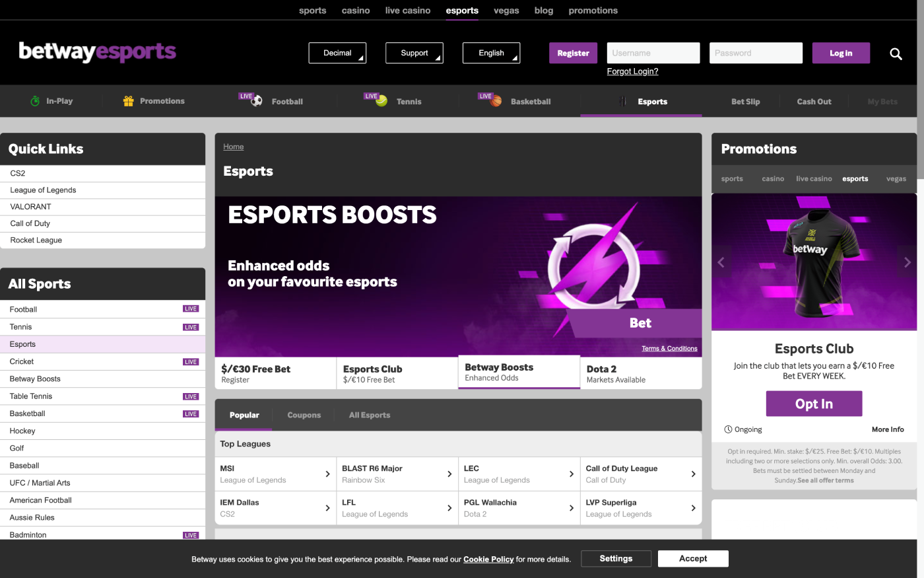Open the casino top menu item
Screen dimensions: 924x578
coord(356,11)
